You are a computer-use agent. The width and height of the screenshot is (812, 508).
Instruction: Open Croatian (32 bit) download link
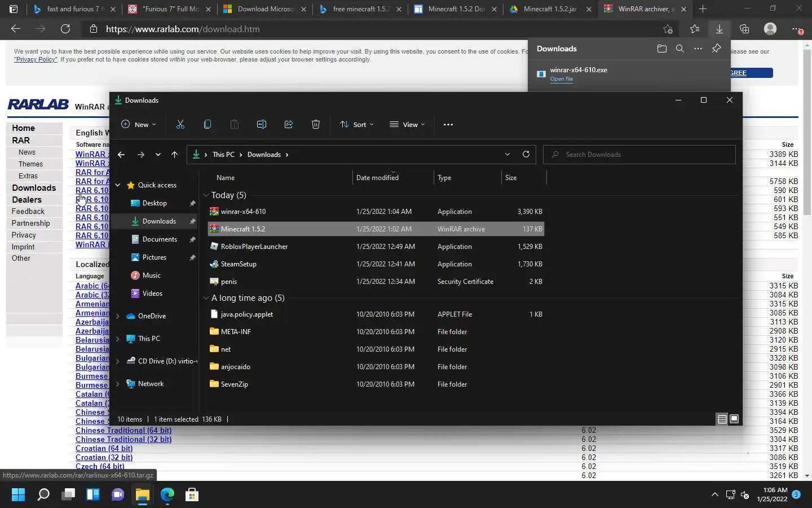(x=104, y=457)
